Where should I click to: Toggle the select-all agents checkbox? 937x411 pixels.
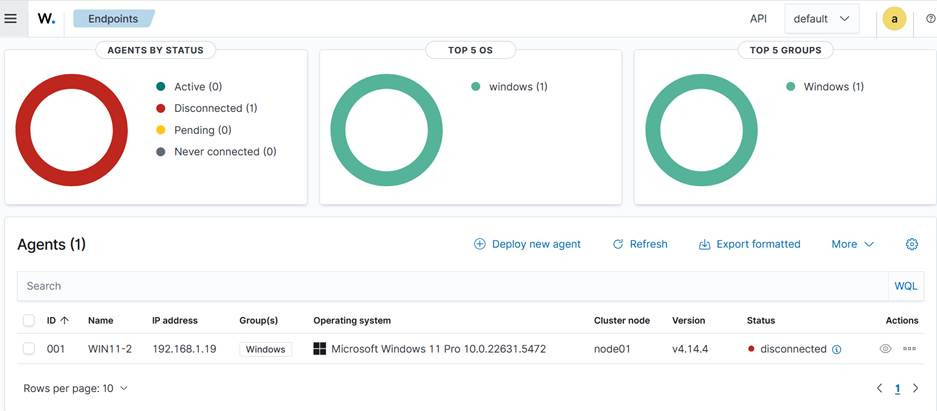point(29,321)
